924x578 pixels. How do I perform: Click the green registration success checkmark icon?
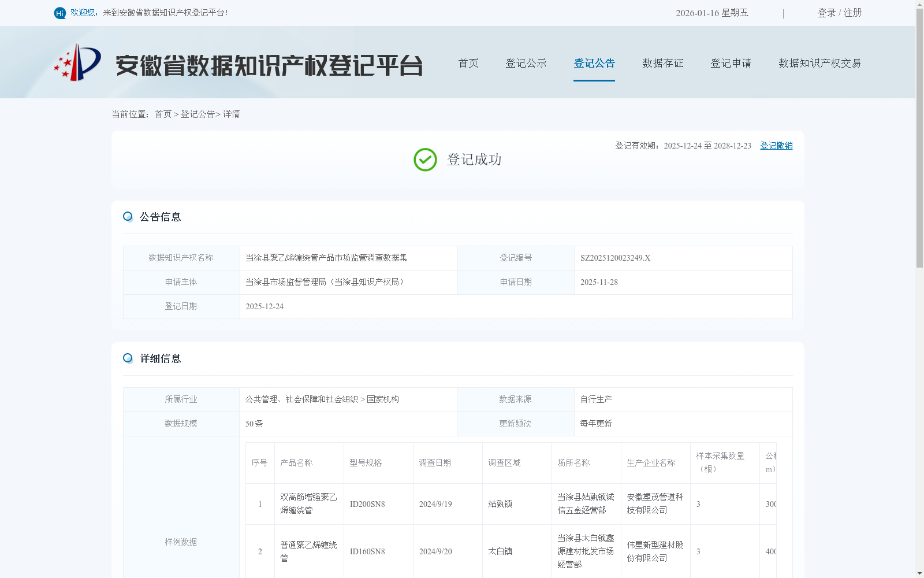(425, 160)
